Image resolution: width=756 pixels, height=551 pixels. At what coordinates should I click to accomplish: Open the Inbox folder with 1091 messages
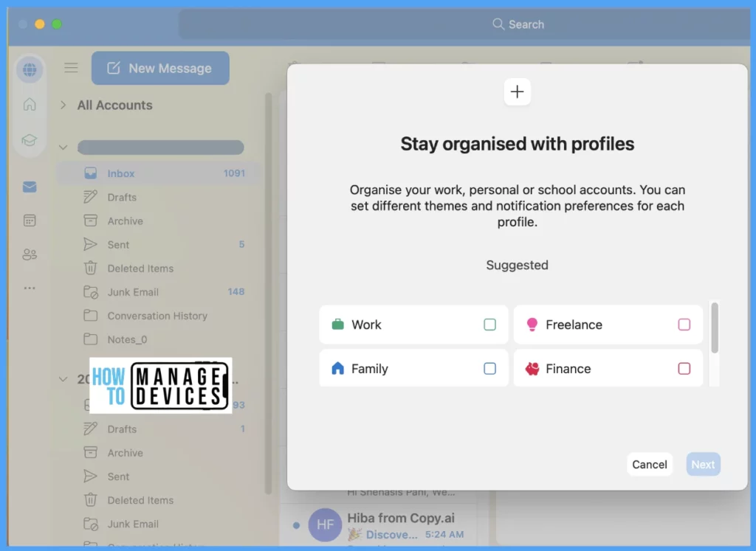[x=121, y=173]
